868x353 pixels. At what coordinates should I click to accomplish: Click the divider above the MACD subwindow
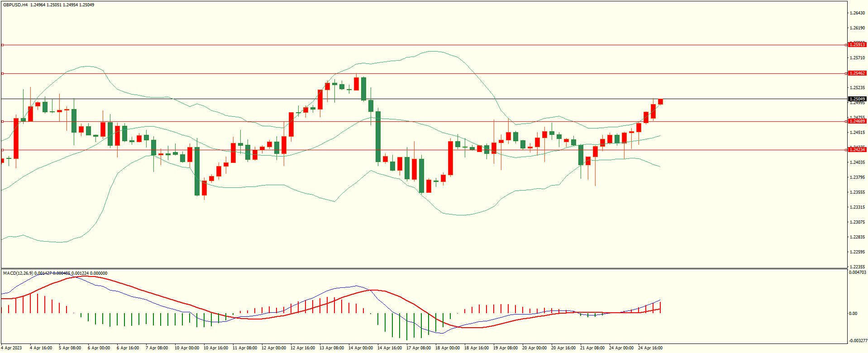coord(424,269)
